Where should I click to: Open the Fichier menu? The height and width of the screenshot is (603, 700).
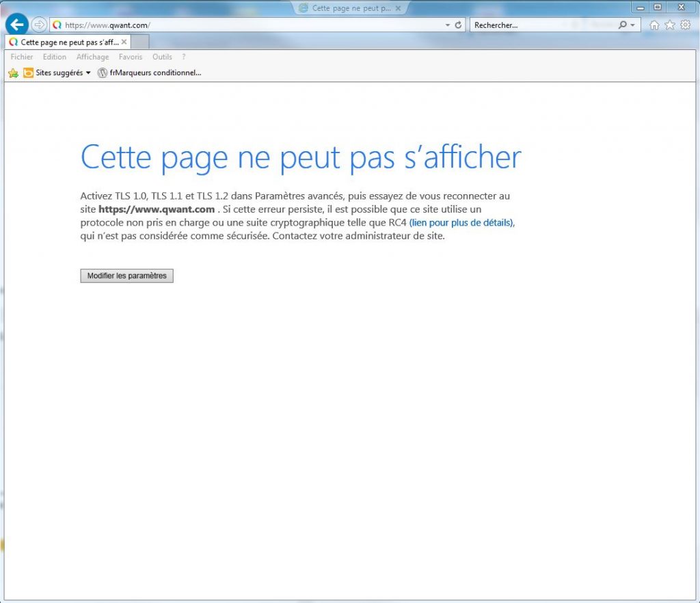click(22, 57)
